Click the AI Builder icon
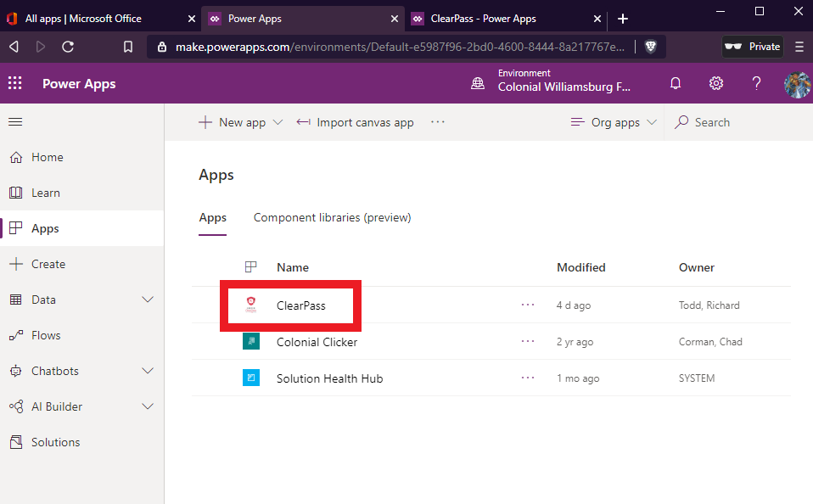 point(16,406)
